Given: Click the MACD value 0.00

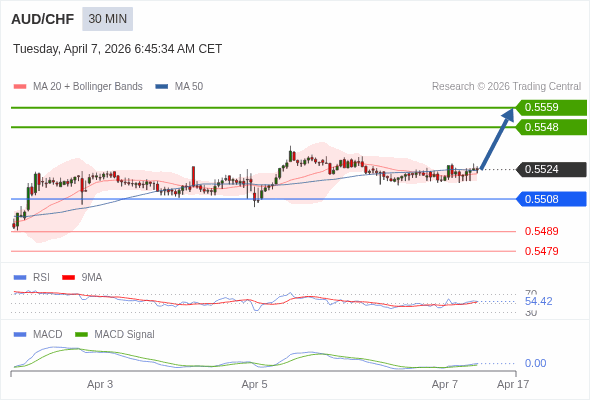Looking at the screenshot, I should pos(535,363).
